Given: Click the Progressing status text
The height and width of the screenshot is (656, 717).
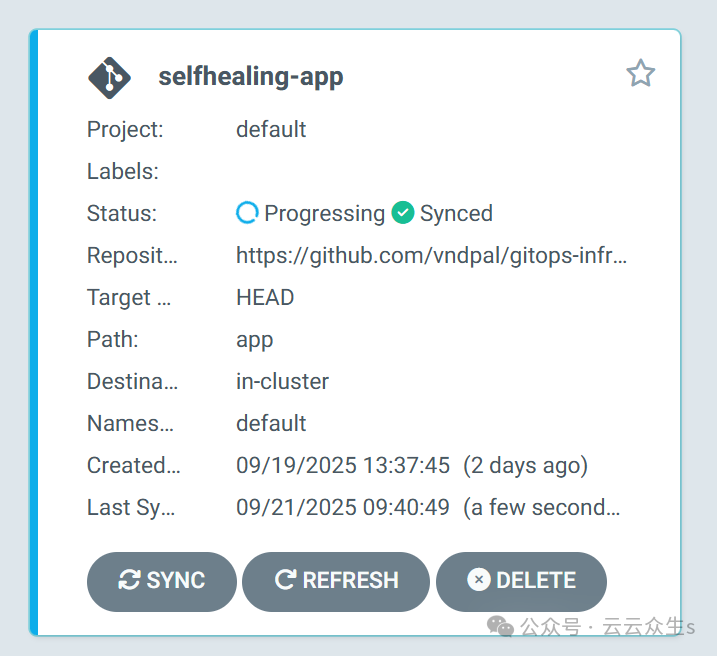Looking at the screenshot, I should [x=324, y=213].
